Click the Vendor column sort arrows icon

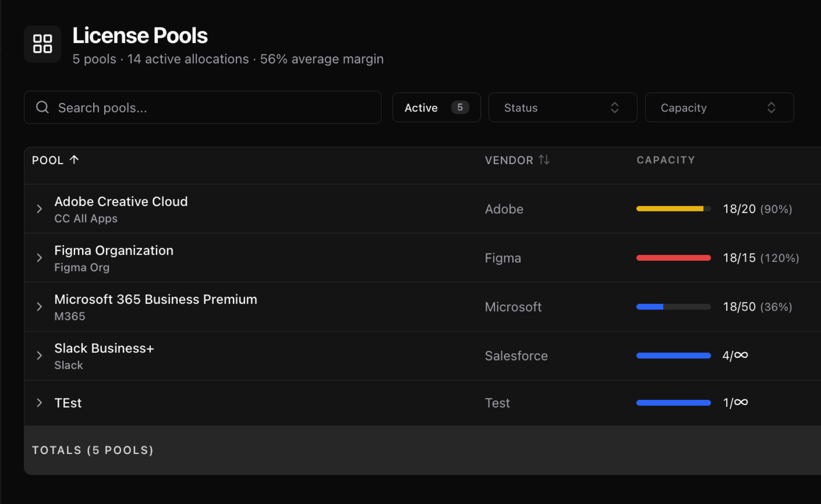coord(544,160)
